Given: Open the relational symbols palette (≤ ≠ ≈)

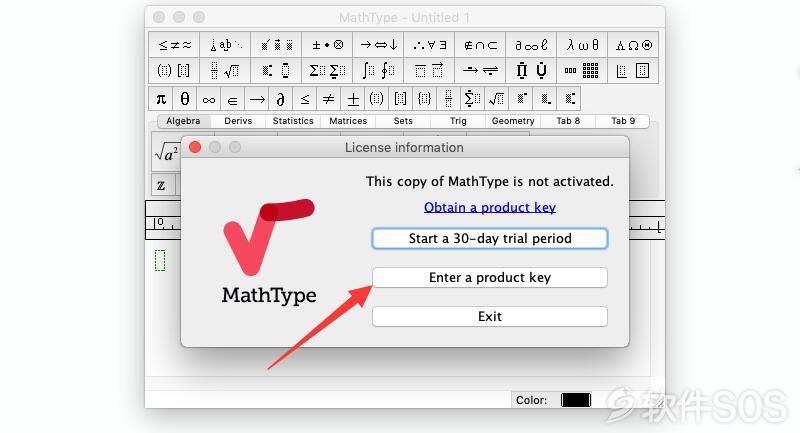Looking at the screenshot, I should tap(174, 45).
